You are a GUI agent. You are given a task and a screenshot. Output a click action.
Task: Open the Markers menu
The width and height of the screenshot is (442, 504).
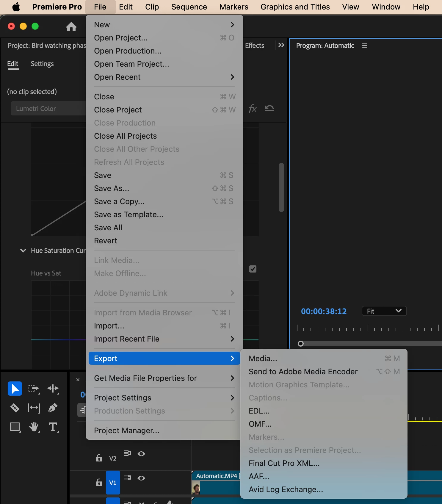tap(234, 7)
